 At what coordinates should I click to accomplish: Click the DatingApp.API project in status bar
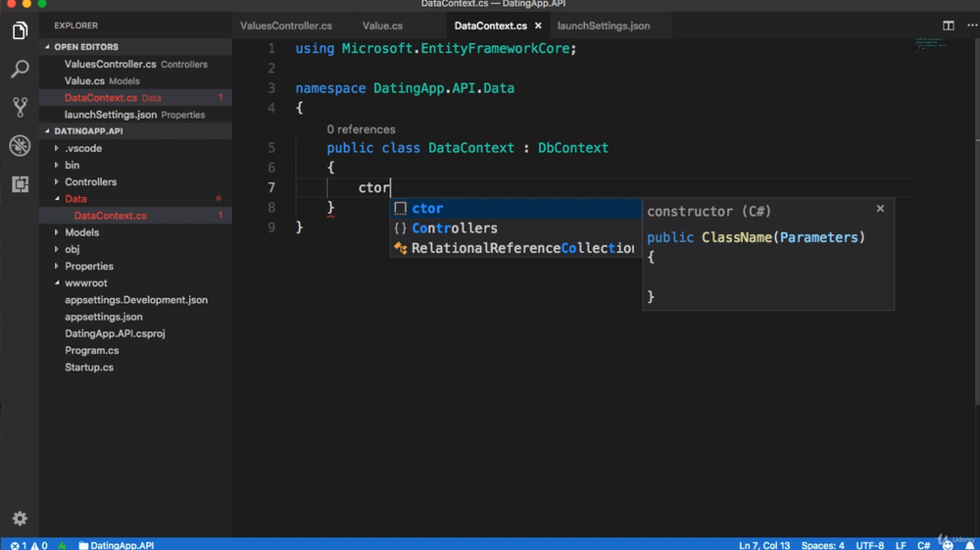pos(117,545)
